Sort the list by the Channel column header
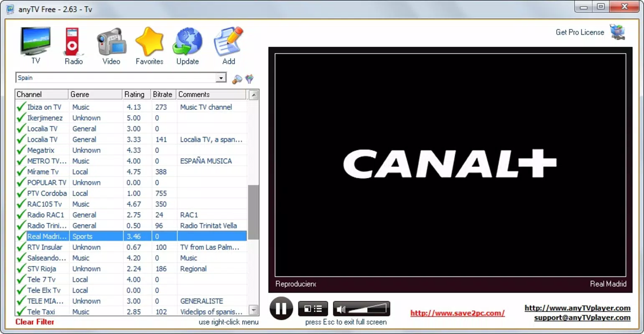This screenshot has height=334, width=644. tap(42, 94)
